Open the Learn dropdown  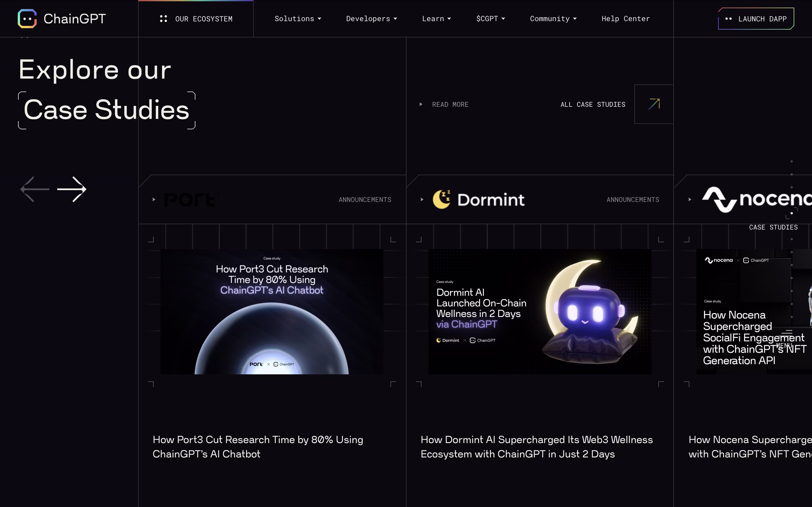(x=436, y=19)
